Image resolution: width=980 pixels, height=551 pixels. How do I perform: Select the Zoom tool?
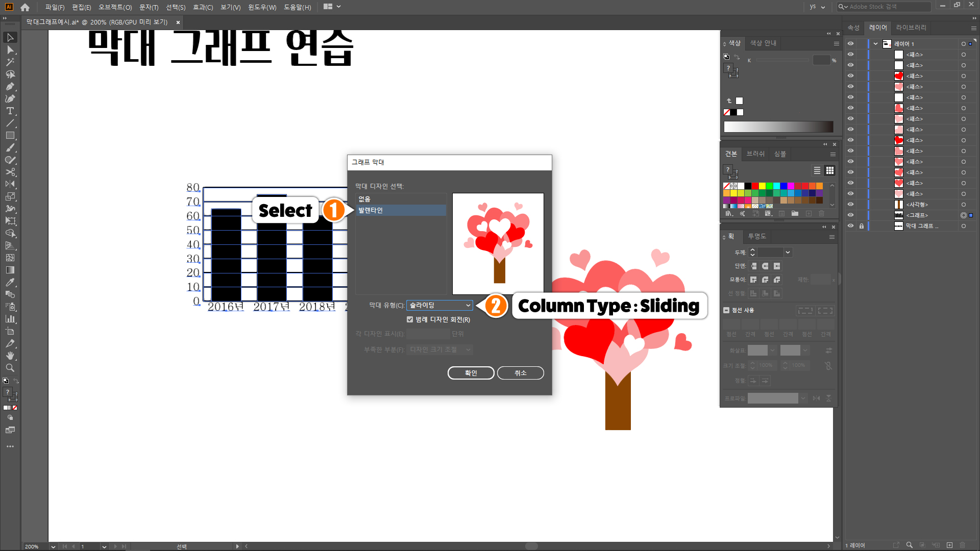(10, 368)
